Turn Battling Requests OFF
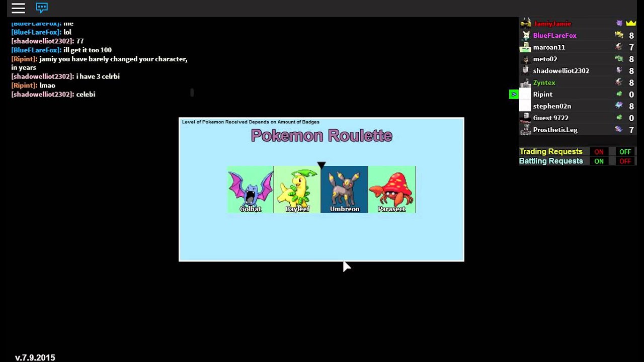644x362 pixels. tap(625, 161)
